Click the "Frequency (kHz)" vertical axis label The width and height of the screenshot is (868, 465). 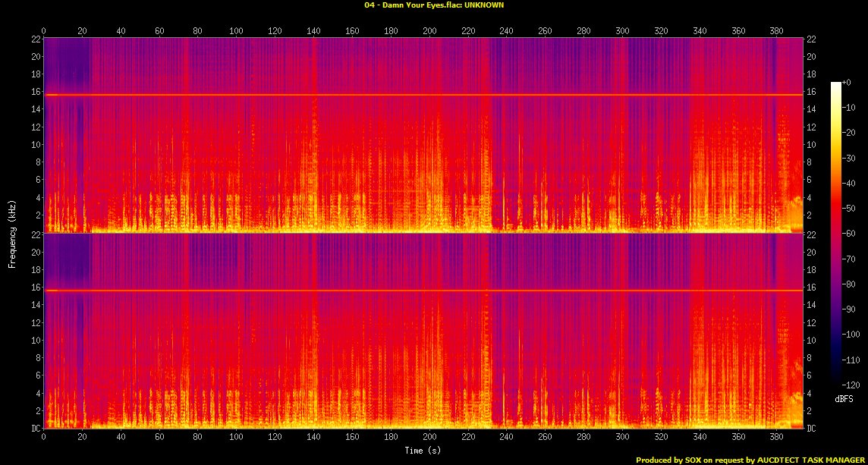point(12,233)
